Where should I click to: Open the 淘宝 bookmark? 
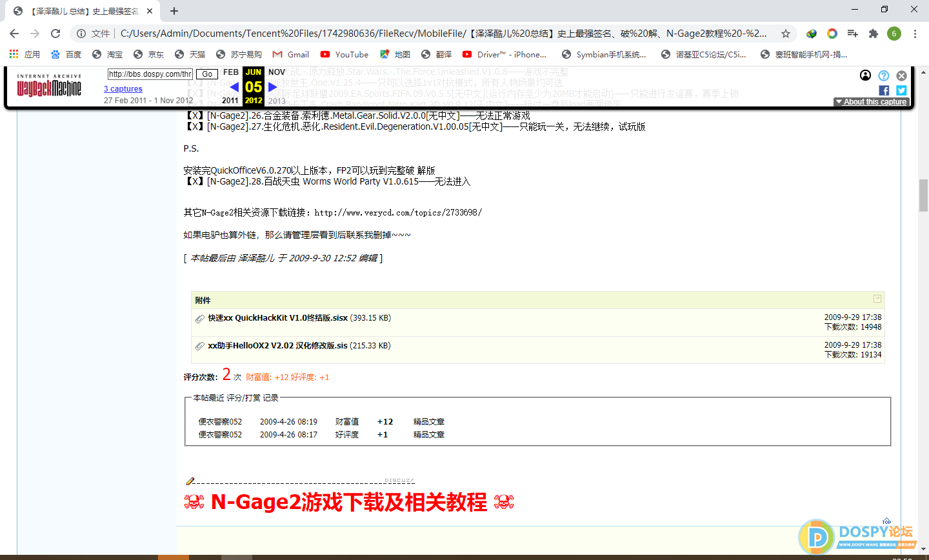(108, 54)
